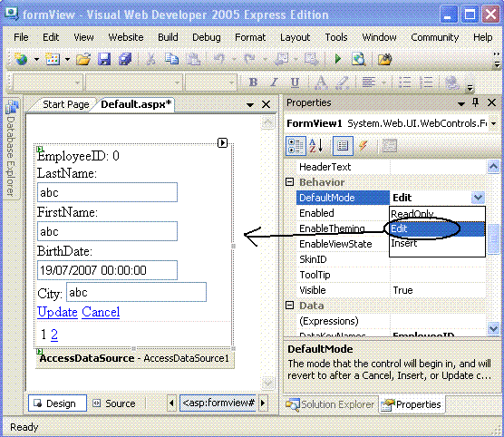
Task: Save the file with the Save icon
Action: click(104, 59)
